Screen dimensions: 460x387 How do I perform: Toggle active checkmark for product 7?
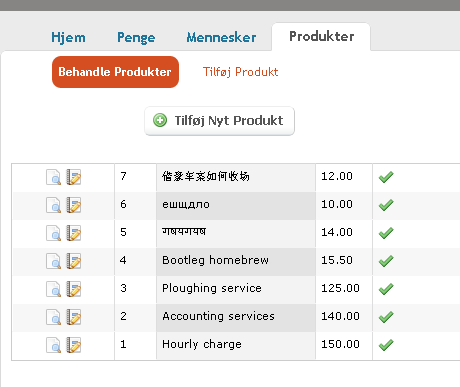tap(386, 177)
